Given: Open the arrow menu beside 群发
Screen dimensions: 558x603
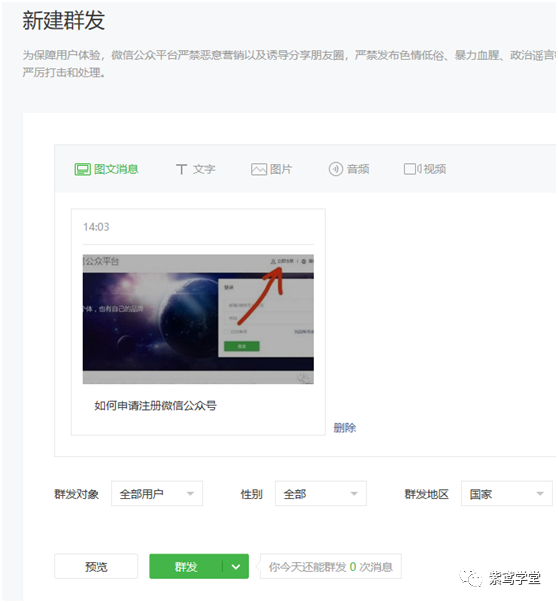Looking at the screenshot, I should [x=236, y=566].
